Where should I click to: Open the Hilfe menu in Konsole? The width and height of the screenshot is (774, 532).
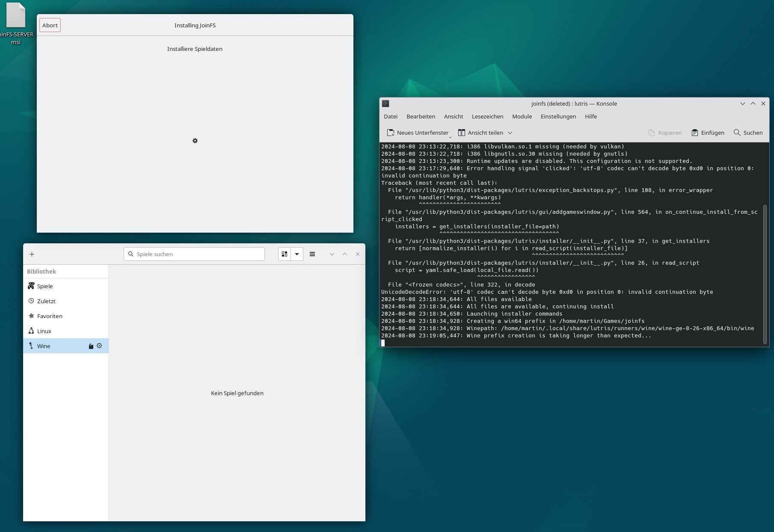tap(591, 116)
